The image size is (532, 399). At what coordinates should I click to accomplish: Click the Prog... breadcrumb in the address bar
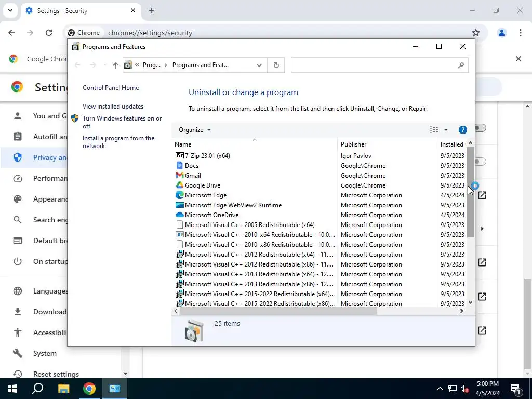tap(151, 65)
